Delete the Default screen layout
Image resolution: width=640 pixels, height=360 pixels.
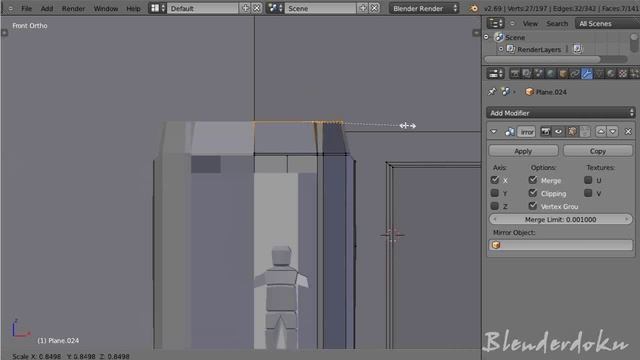tap(257, 8)
